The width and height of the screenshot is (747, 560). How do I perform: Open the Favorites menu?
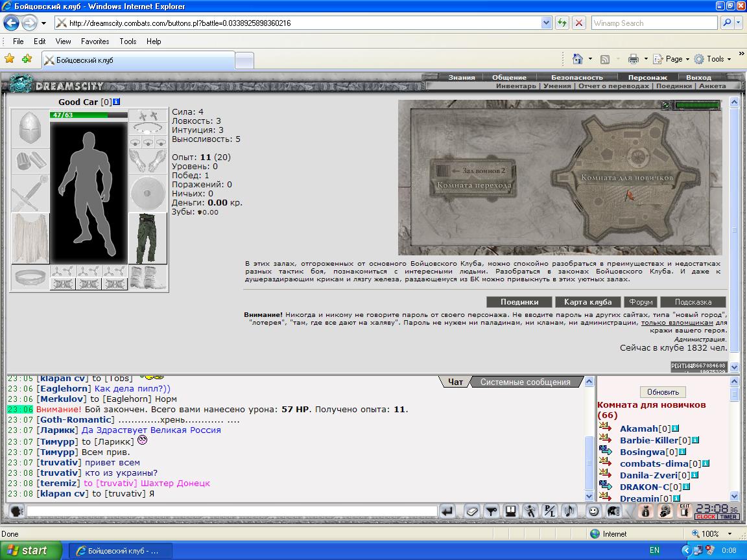(x=95, y=41)
